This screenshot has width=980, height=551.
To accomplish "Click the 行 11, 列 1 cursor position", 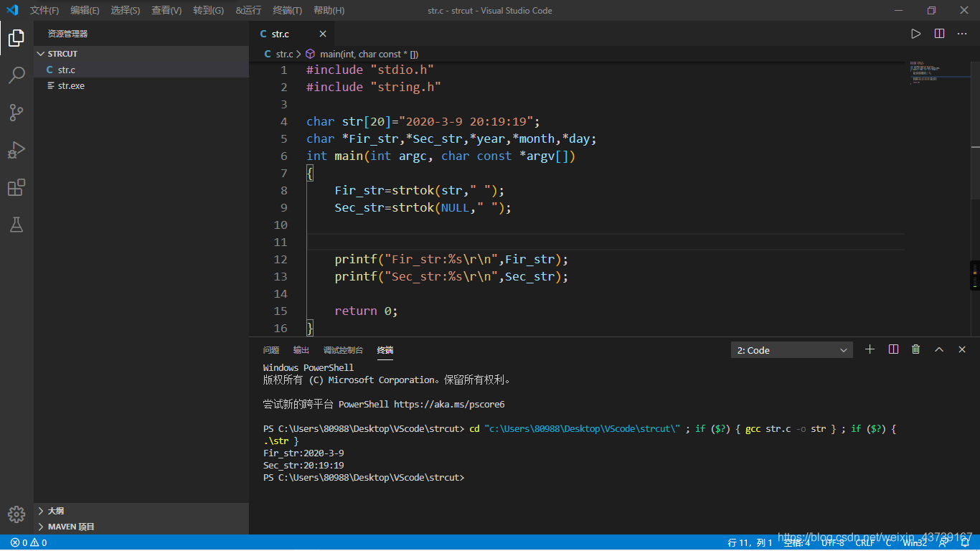I will point(750,543).
